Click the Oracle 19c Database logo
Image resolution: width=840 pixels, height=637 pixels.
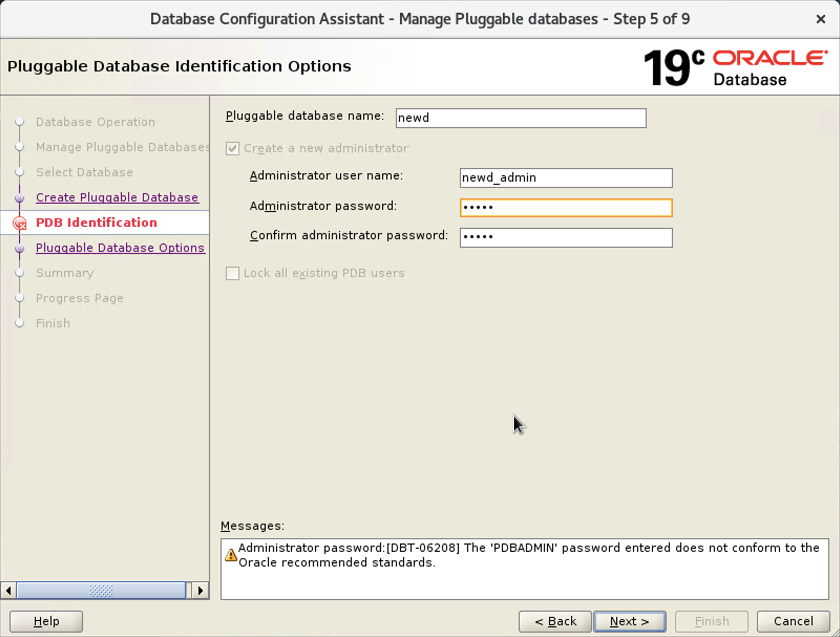[735, 67]
